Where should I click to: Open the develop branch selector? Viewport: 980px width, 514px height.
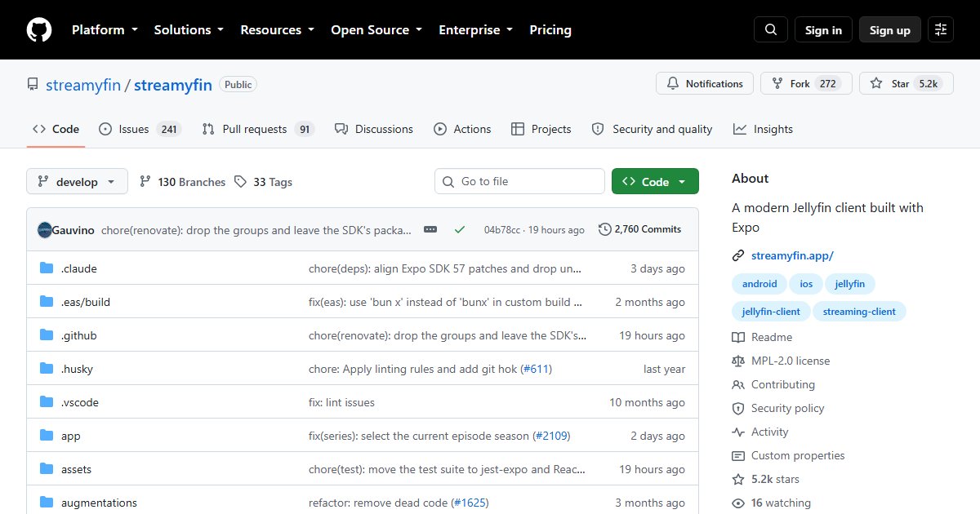tap(77, 182)
